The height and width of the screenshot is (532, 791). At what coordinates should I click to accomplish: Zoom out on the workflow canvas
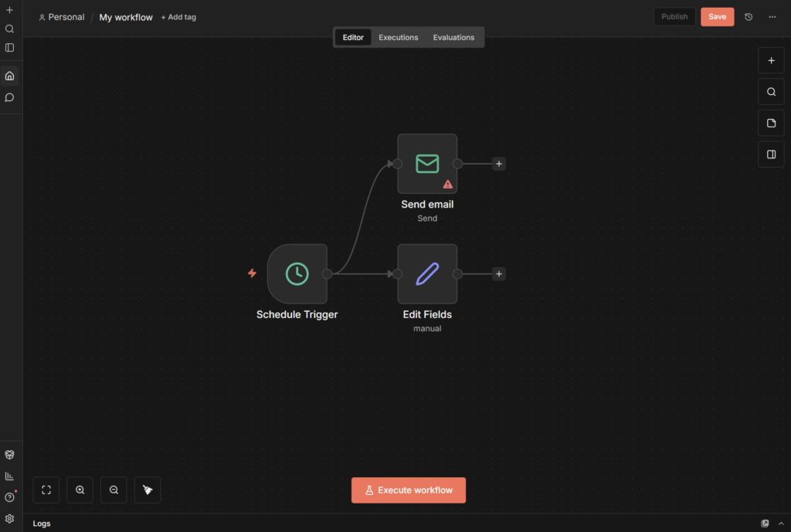click(x=114, y=490)
